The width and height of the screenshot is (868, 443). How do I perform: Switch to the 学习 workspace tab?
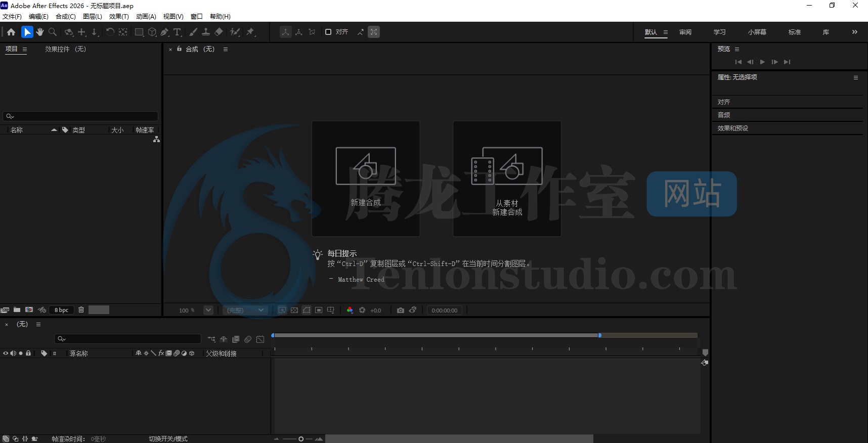click(x=719, y=32)
